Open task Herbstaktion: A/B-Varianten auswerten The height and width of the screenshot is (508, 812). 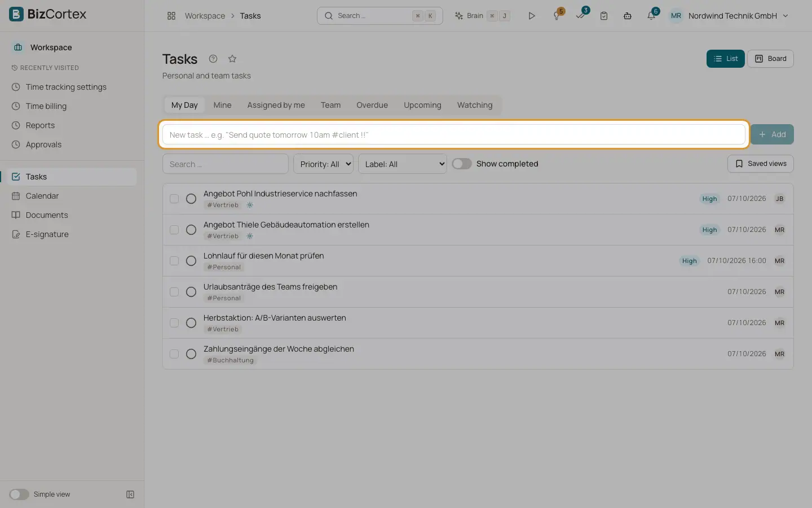[x=275, y=318]
